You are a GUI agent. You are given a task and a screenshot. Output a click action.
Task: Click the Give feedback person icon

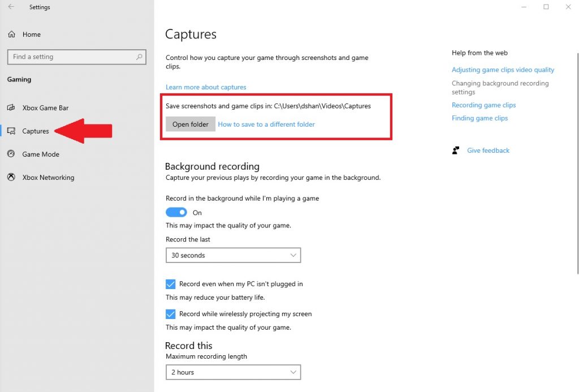(x=456, y=150)
